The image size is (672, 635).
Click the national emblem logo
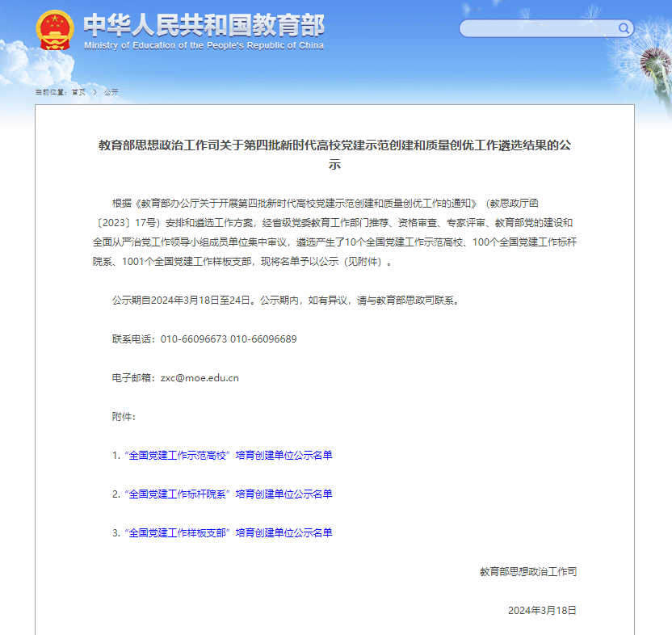pyautogui.click(x=54, y=30)
